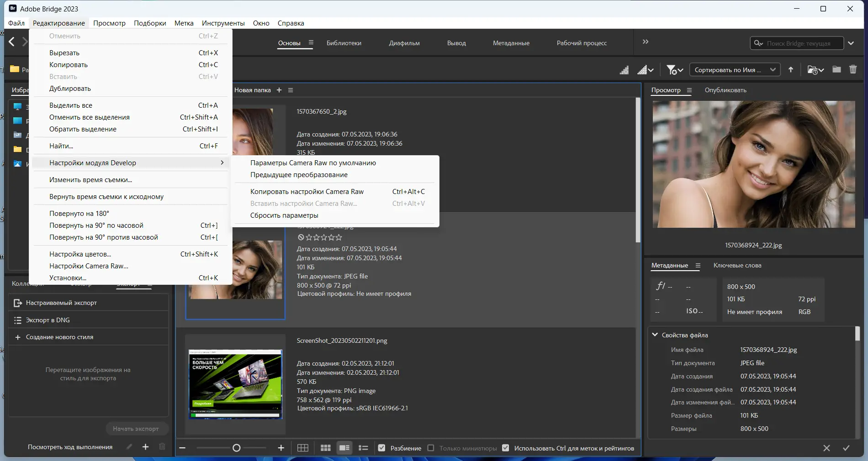Image resolution: width=868 pixels, height=461 pixels.
Task: Uncheck the Разбиение checkbox
Action: [381, 448]
